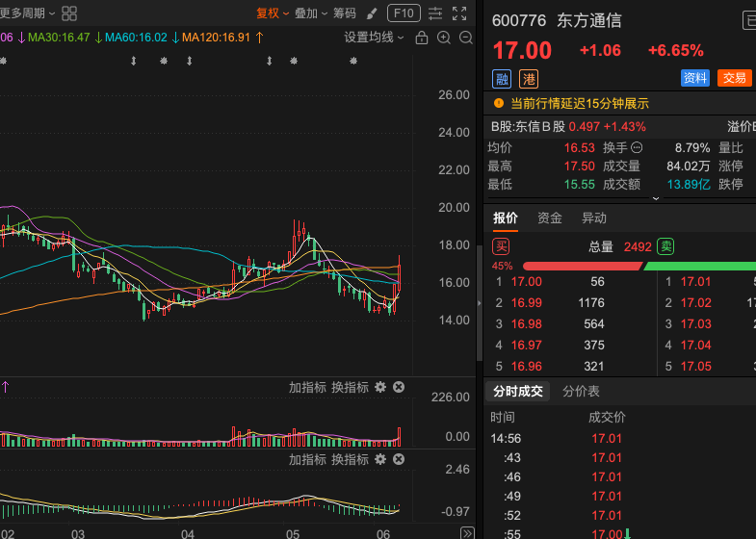
Task: Click the MA60:16.02 indicator label
Action: coord(136,38)
